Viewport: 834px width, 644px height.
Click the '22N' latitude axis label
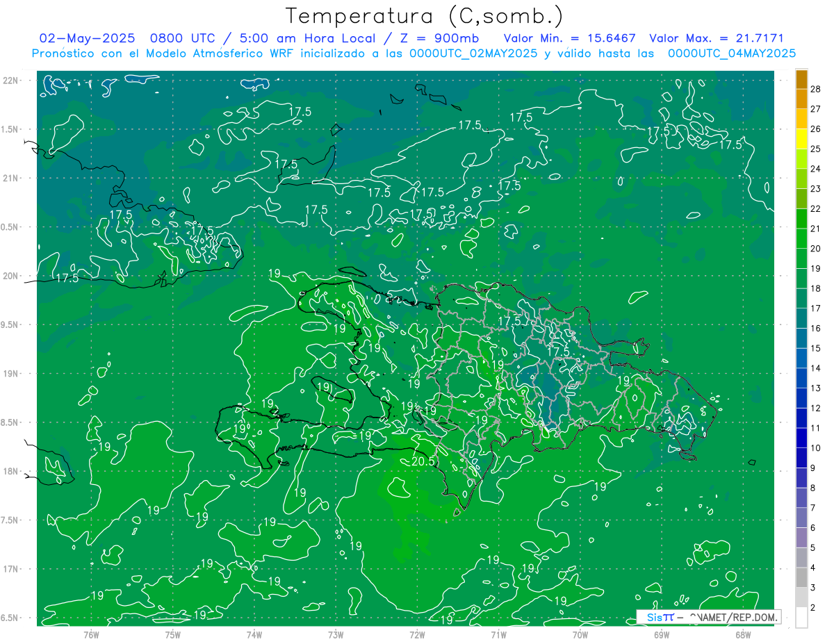pos(10,81)
